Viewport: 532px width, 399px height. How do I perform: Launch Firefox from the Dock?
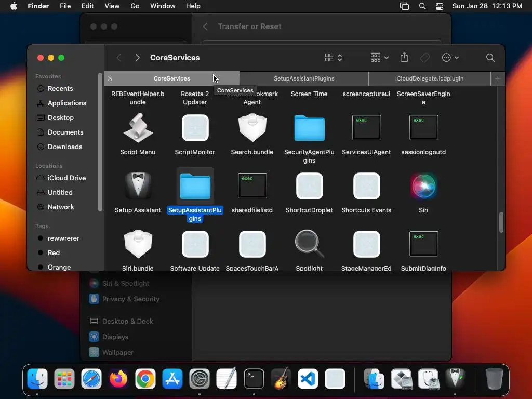click(118, 379)
